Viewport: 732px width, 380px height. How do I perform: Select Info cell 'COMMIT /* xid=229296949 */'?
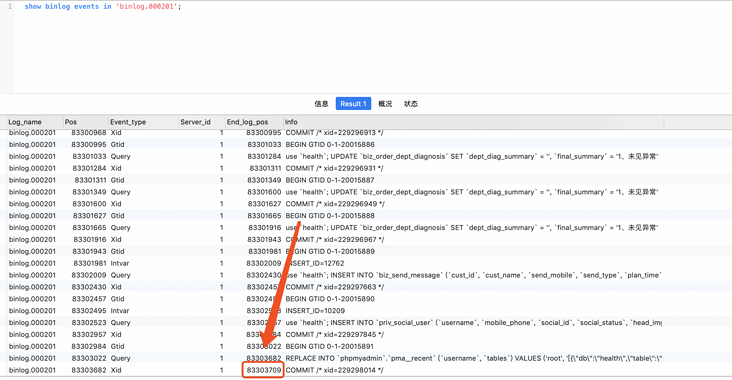coord(334,204)
